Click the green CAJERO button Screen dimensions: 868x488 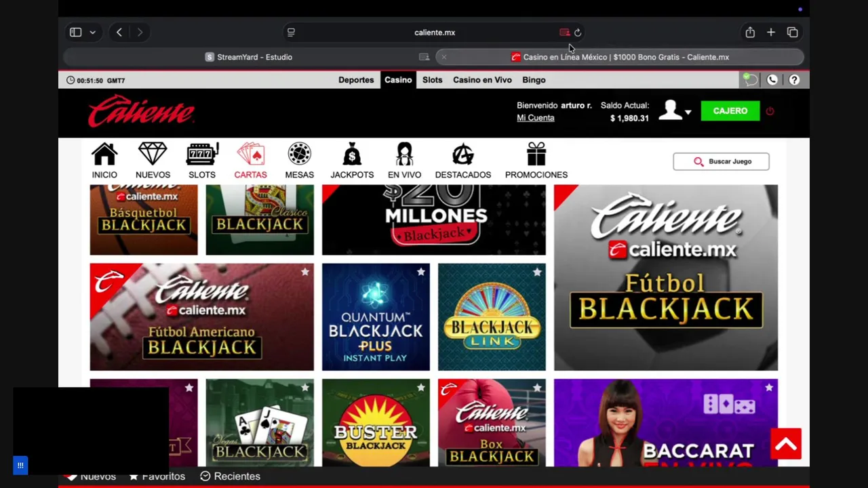click(730, 110)
